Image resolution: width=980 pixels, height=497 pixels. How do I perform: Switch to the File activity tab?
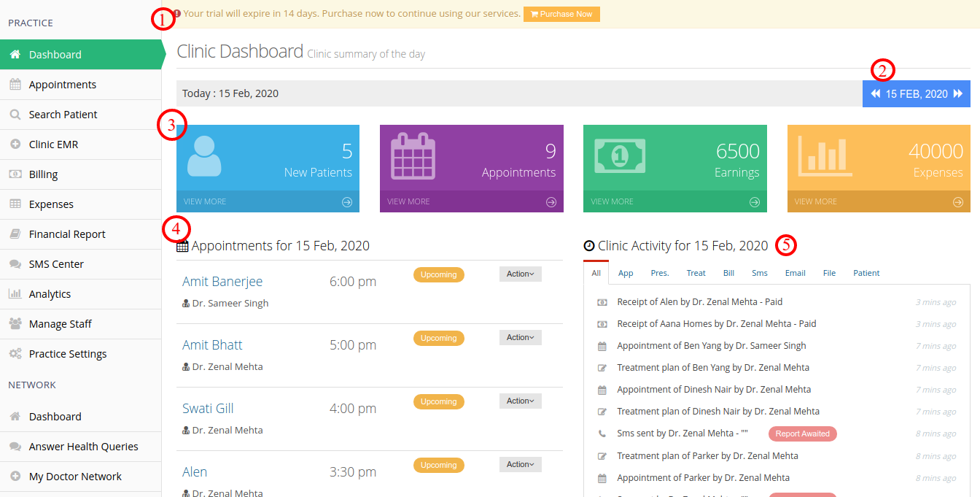pyautogui.click(x=829, y=273)
